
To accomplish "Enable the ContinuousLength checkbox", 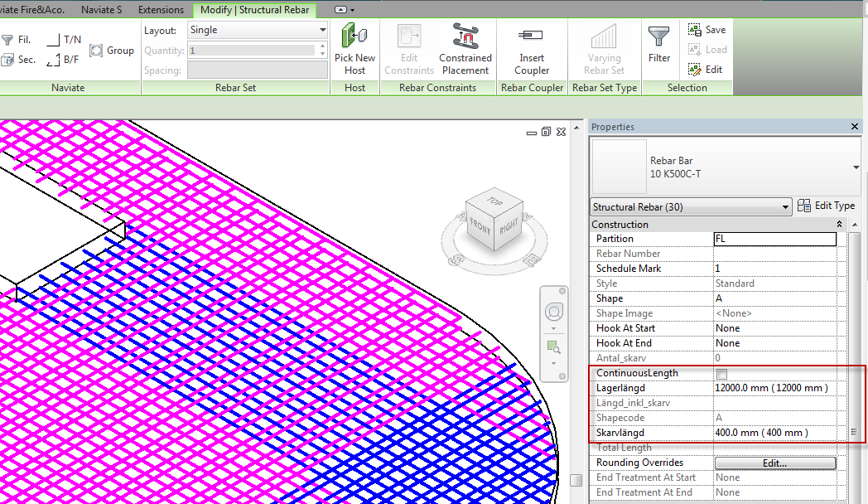I will coord(721,374).
